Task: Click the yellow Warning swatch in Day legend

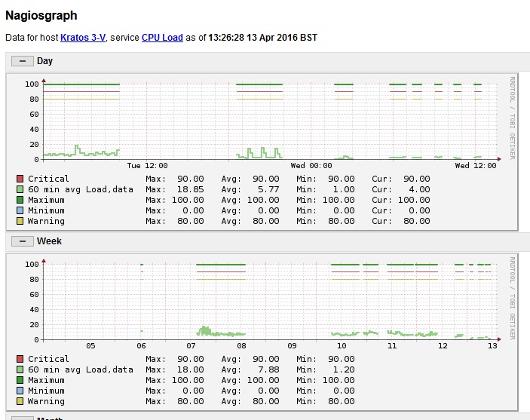Action: pos(20,222)
